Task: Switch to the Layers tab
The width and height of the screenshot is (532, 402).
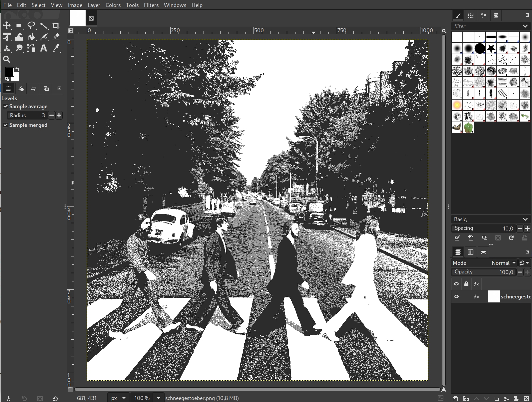Action: (x=458, y=252)
